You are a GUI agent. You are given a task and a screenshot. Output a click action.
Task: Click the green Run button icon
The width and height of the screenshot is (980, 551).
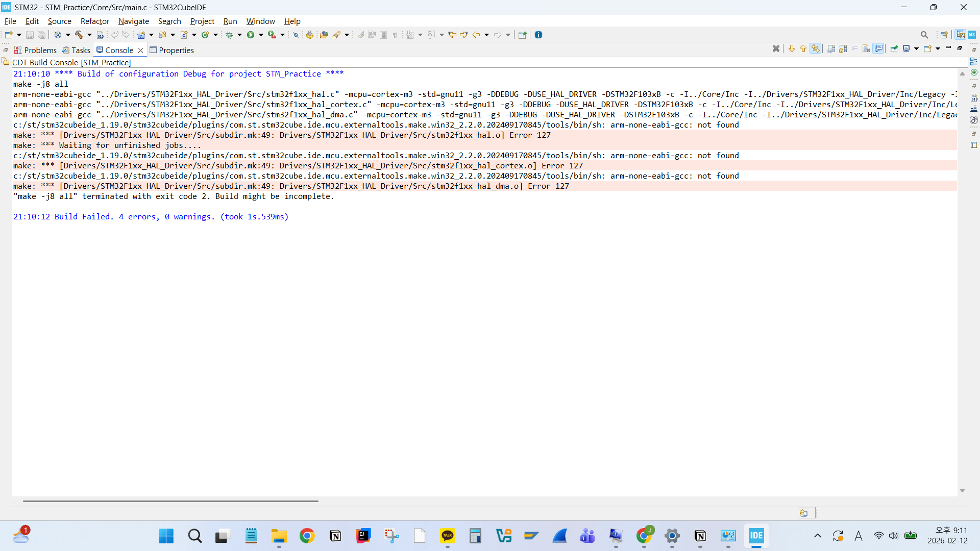251,35
